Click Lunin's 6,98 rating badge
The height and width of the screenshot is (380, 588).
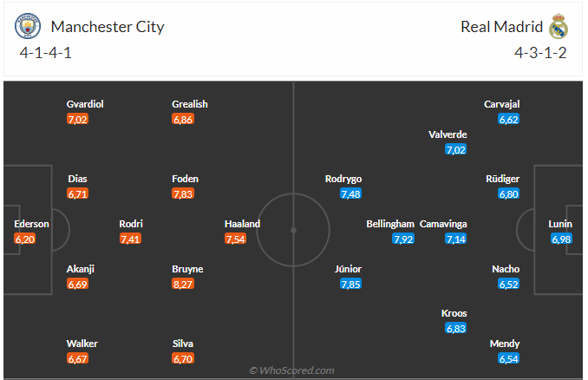[x=561, y=239]
